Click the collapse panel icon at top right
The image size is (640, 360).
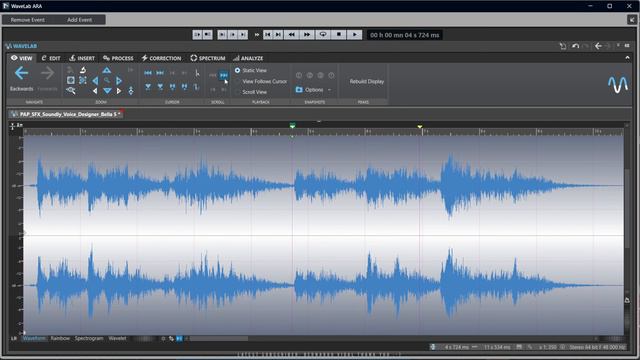(632, 19)
